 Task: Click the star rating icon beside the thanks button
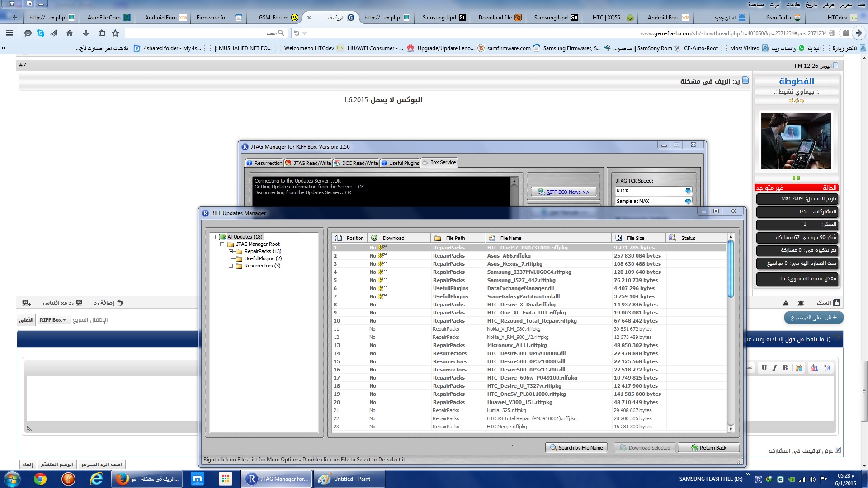pyautogui.click(x=801, y=303)
